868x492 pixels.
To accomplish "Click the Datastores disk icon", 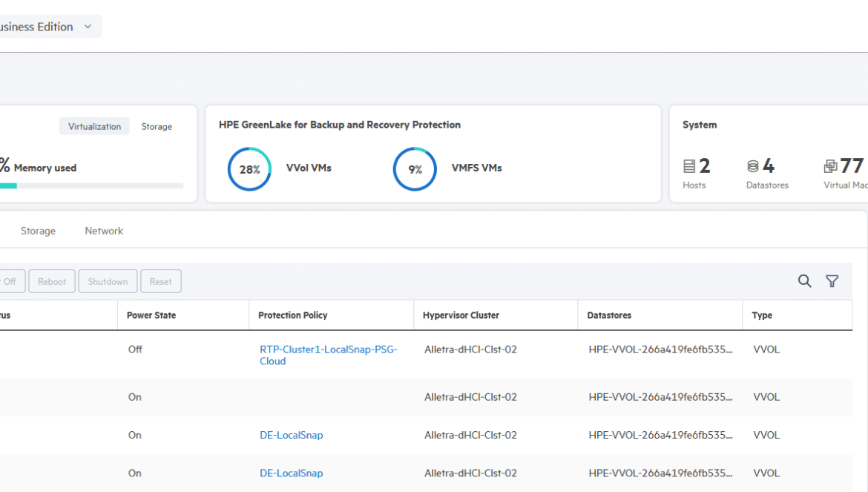I will (x=753, y=166).
